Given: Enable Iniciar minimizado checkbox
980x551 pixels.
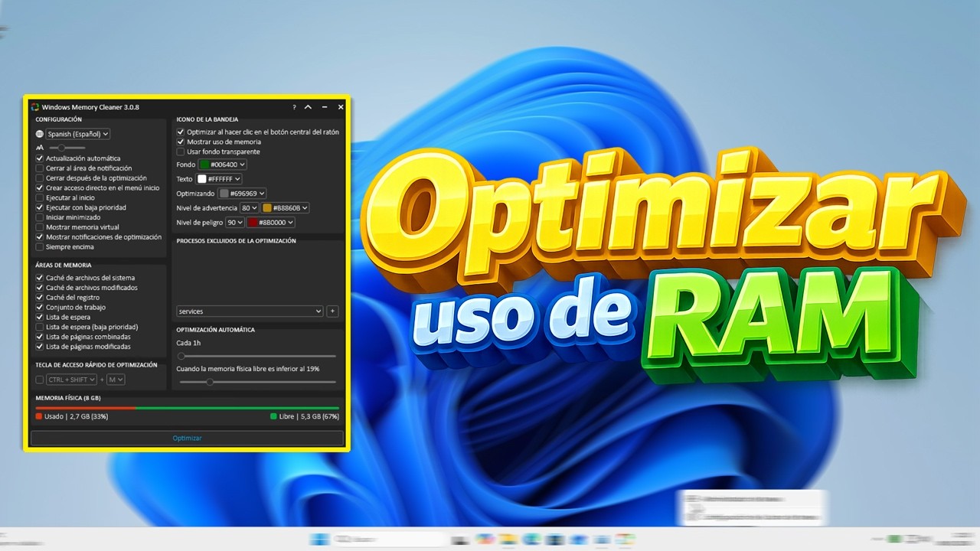Looking at the screenshot, I should point(40,217).
